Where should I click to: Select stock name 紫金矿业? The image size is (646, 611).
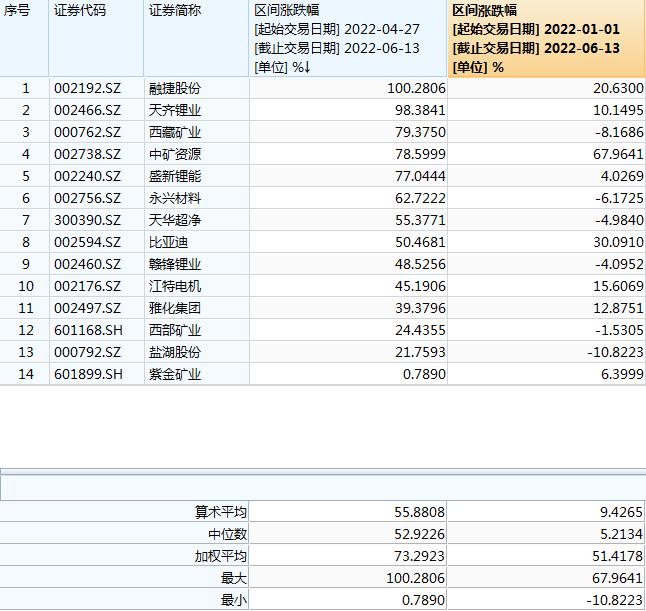tap(175, 374)
